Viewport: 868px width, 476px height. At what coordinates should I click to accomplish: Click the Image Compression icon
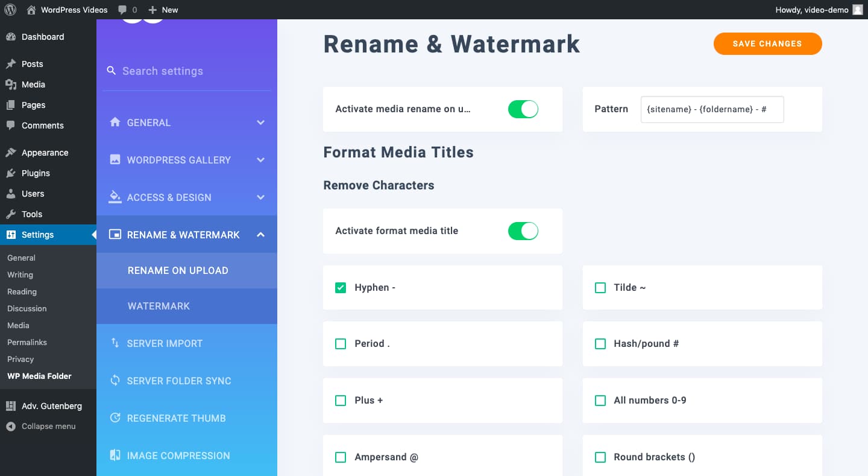point(115,455)
